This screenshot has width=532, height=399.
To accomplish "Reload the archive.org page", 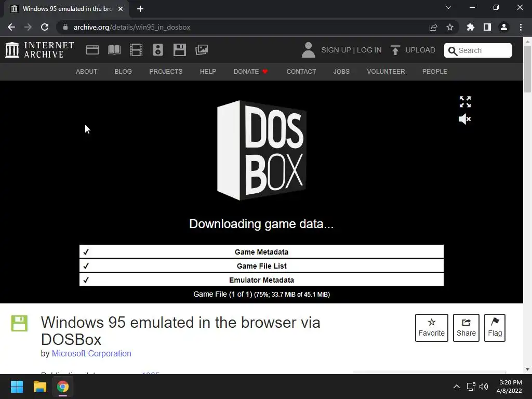I will click(45, 27).
